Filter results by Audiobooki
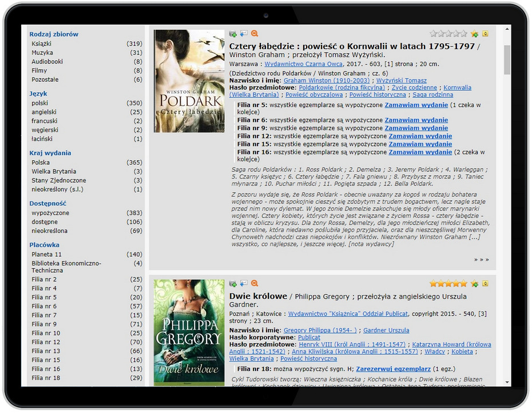 47,62
